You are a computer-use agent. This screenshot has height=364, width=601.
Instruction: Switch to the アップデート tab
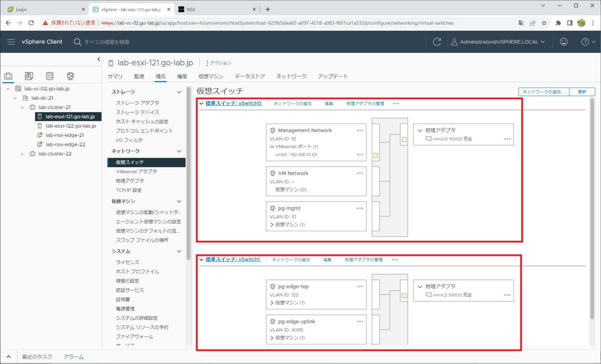coord(333,77)
